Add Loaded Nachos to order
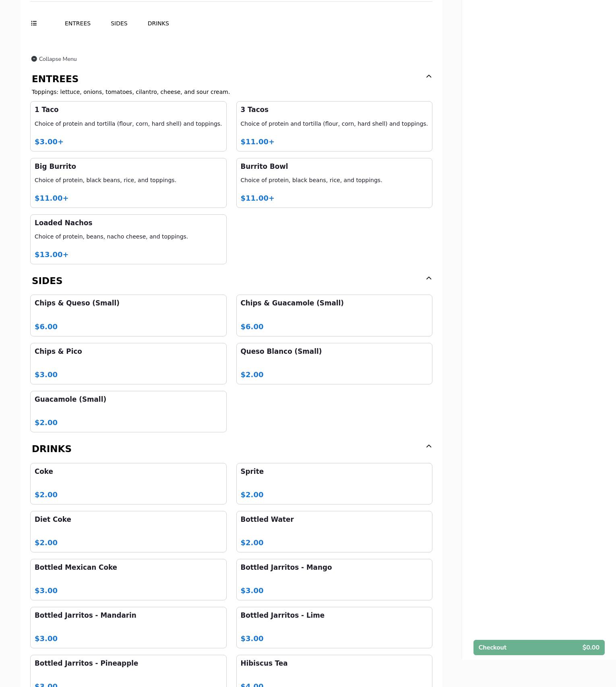This screenshot has width=616, height=687. pos(128,239)
